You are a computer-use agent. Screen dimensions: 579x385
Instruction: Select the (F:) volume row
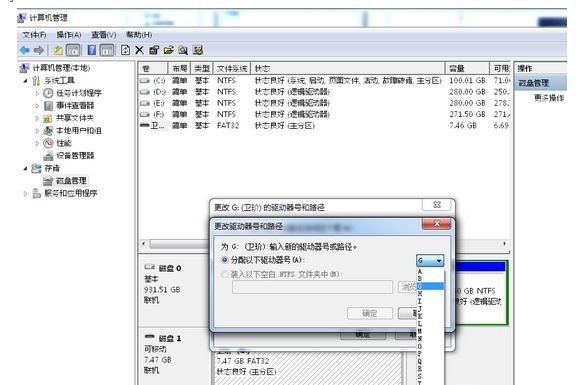tap(325, 114)
